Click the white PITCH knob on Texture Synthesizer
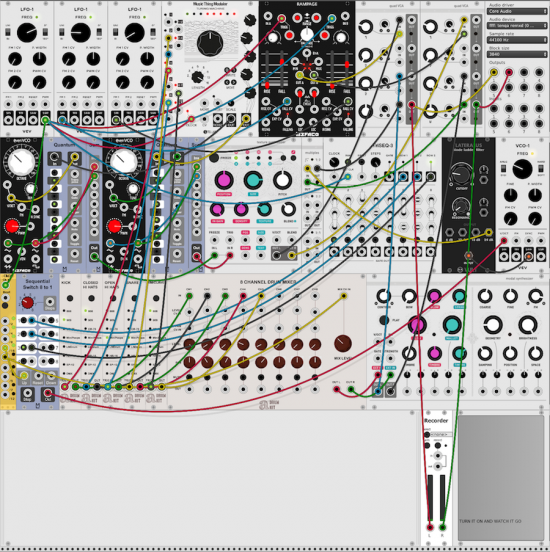The height and width of the screenshot is (552, 550). tap(282, 180)
